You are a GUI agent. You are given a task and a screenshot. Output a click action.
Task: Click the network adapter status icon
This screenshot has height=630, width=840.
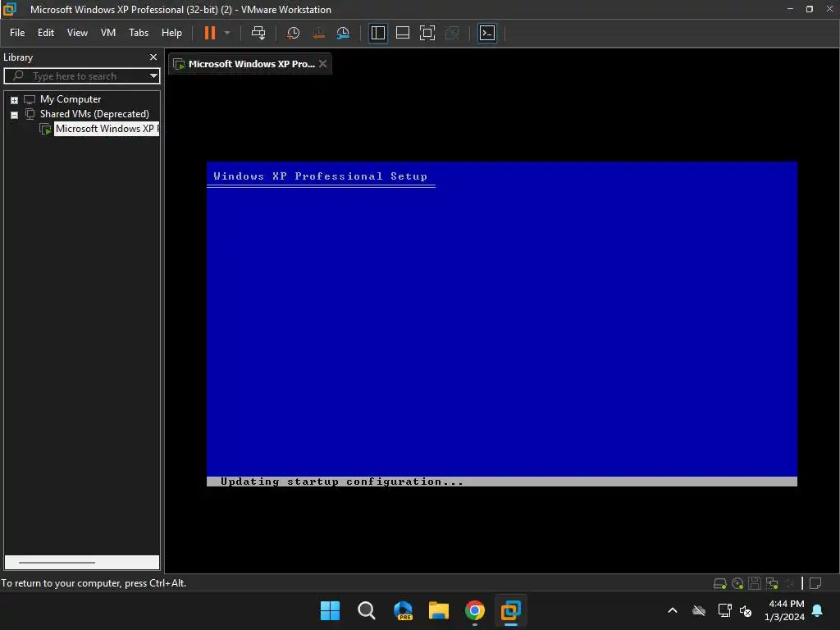pyautogui.click(x=772, y=583)
